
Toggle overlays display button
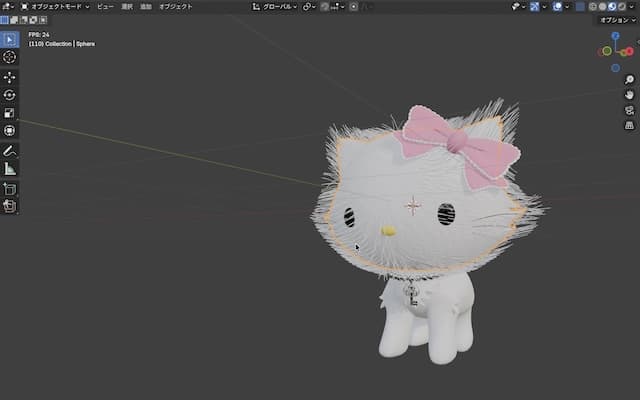(x=557, y=6)
